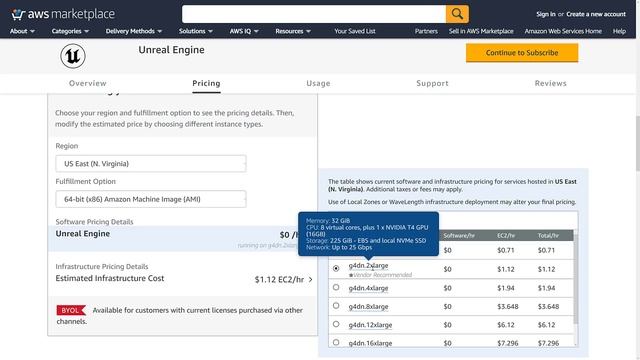
Task: Click Create a new account
Action: click(596, 14)
